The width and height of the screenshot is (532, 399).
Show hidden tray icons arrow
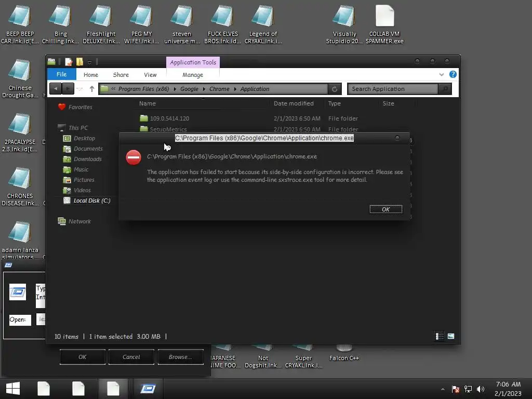click(x=443, y=389)
